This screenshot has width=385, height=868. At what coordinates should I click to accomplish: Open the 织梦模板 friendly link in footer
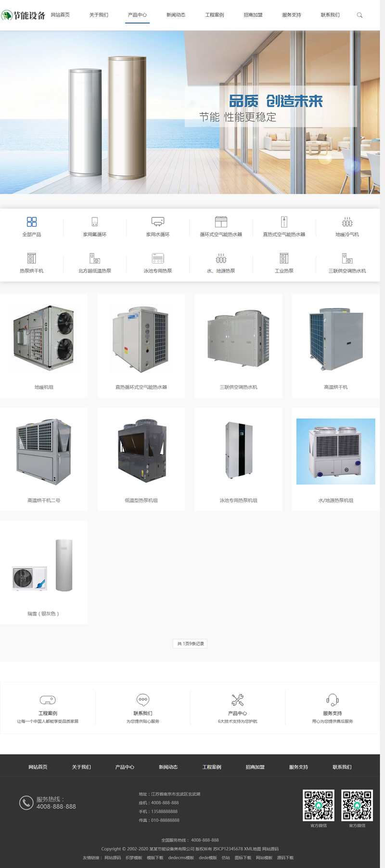tap(134, 857)
